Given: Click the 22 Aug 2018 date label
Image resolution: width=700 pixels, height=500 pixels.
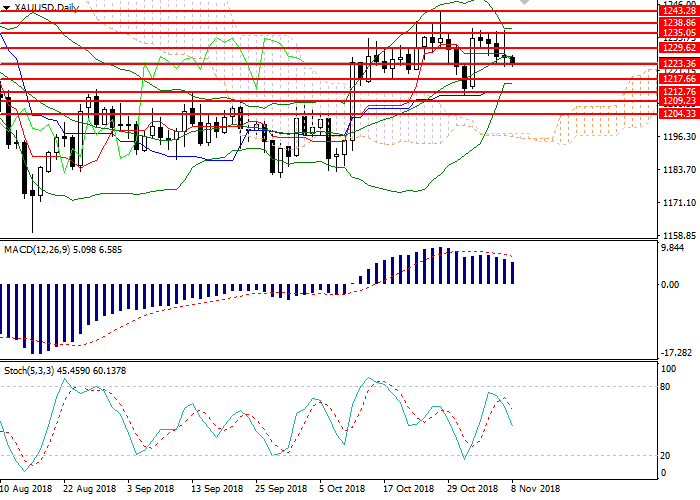Looking at the screenshot, I should point(90,489).
